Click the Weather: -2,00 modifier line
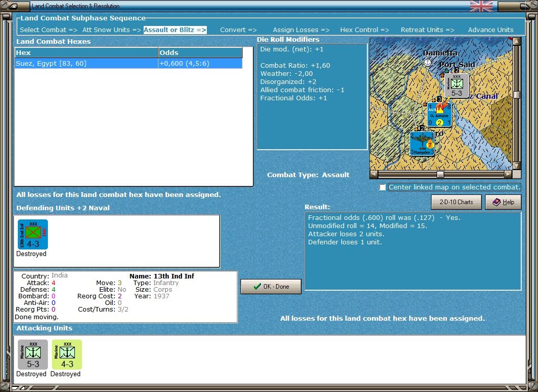538x392 pixels. pyautogui.click(x=286, y=74)
